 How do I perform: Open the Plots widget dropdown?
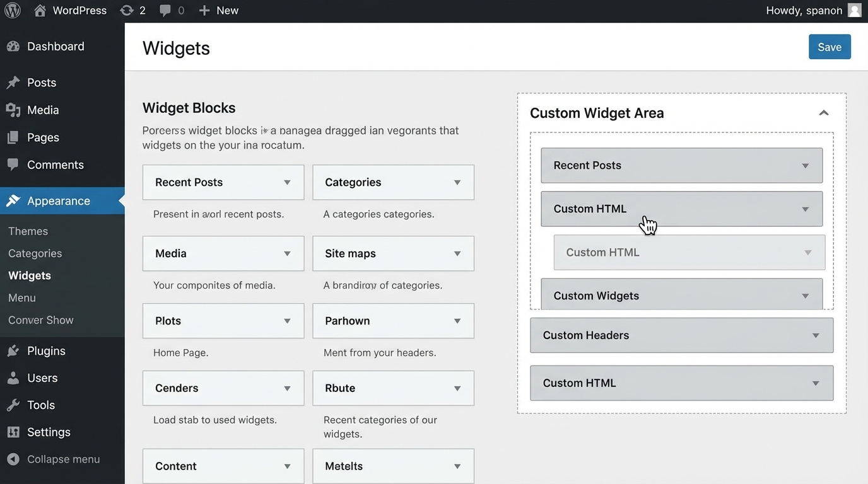[287, 321]
